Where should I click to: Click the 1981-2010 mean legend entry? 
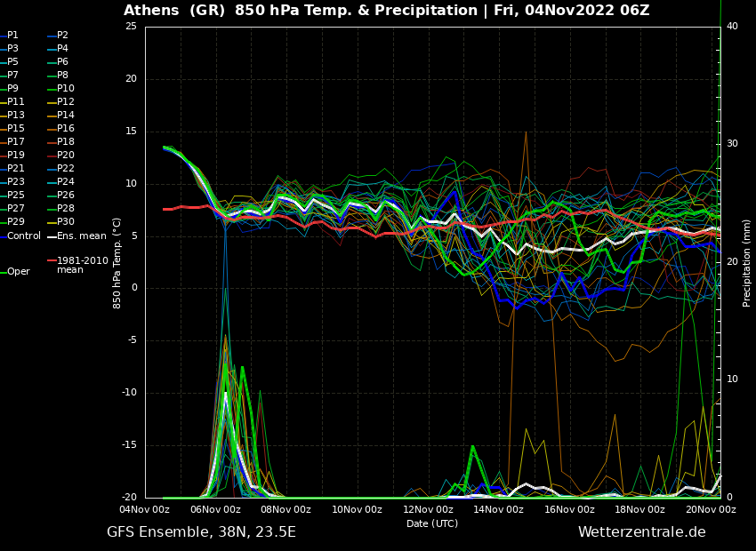coord(78,265)
